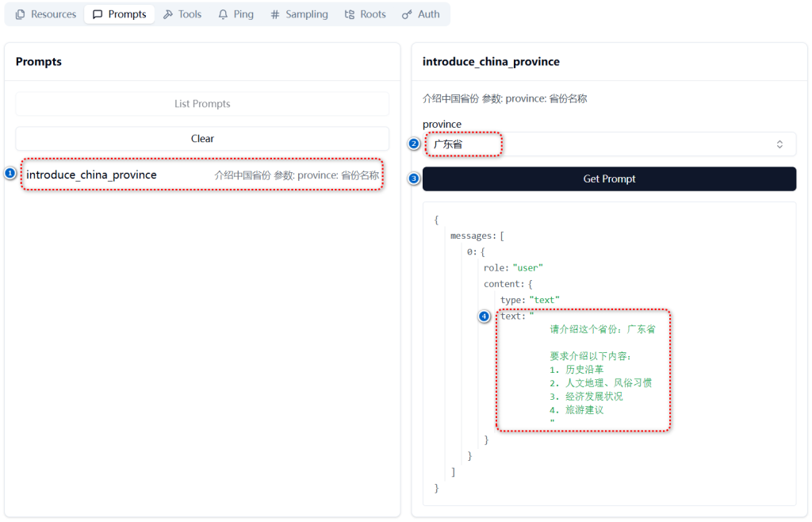Viewport: 812px width, 522px height.
Task: Click the Resources tab document icon
Action: coord(20,14)
